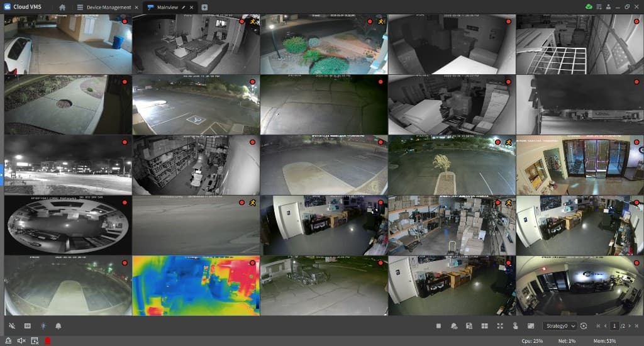Open the green cloud status icon
The image size is (644, 346).
tap(589, 6)
